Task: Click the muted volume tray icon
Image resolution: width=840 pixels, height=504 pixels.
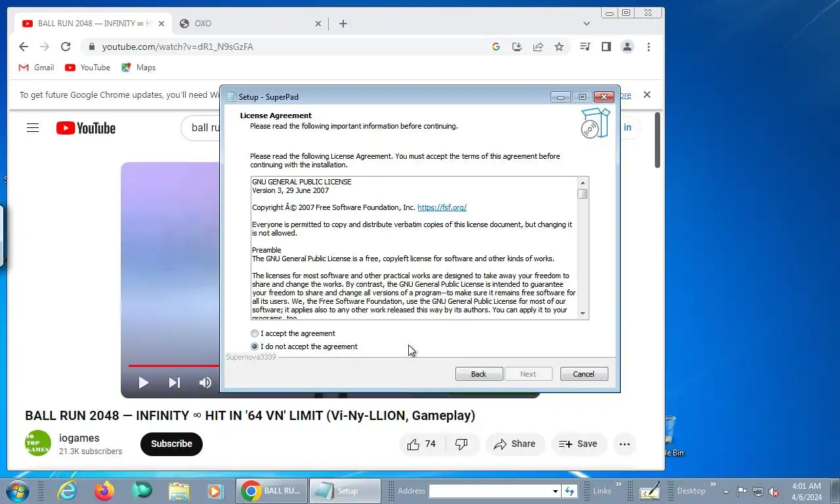Action: (774, 491)
